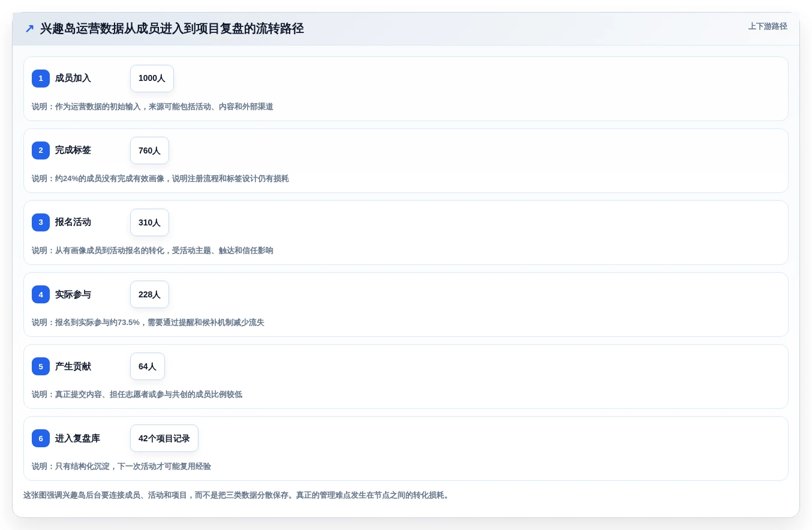The height and width of the screenshot is (530, 812).
Task: Click step badge 5 for 产生贡献
Action: [x=41, y=366]
